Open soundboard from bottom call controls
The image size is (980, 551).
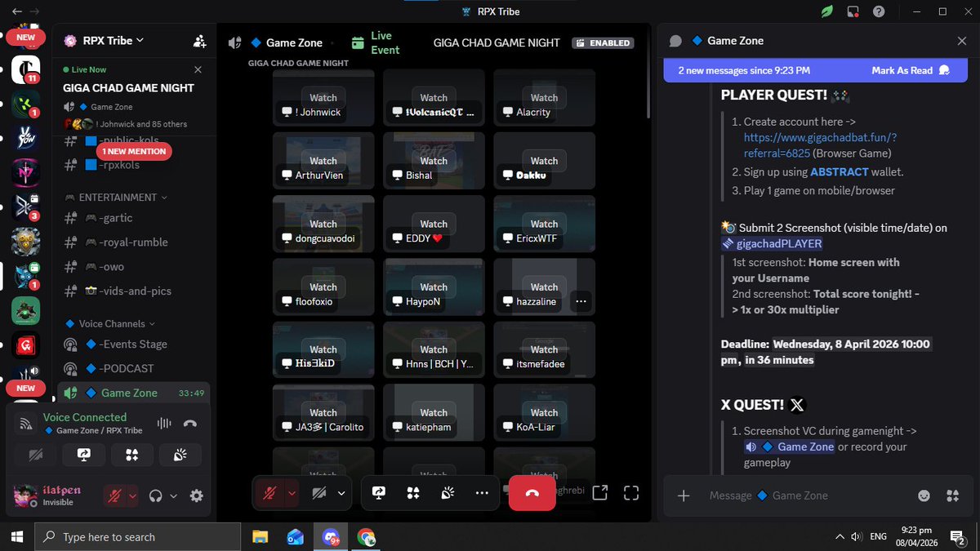pos(448,493)
